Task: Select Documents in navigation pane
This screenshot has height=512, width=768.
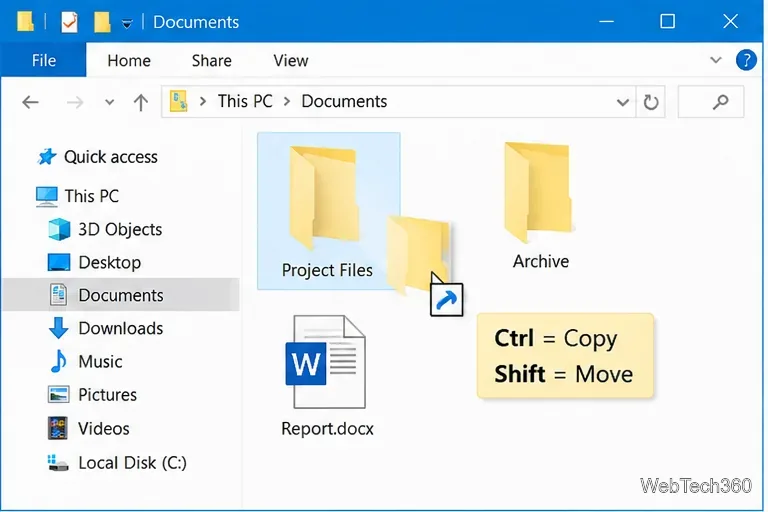Action: (120, 295)
